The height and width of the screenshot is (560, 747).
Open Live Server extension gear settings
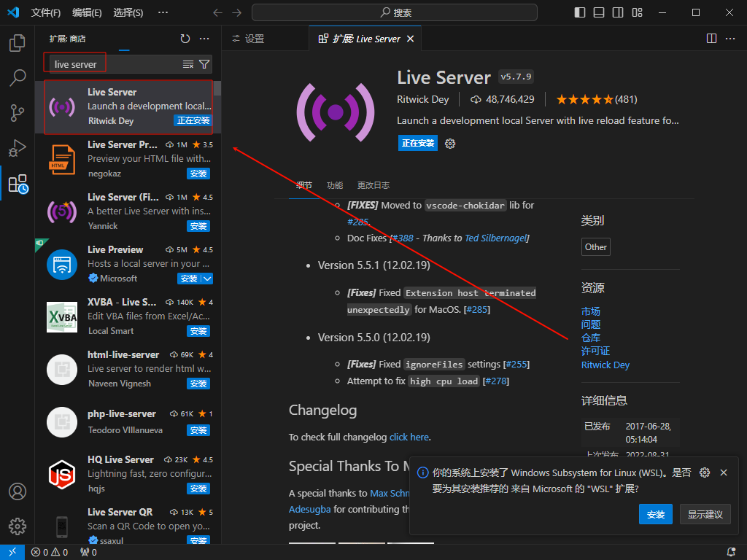coord(450,144)
